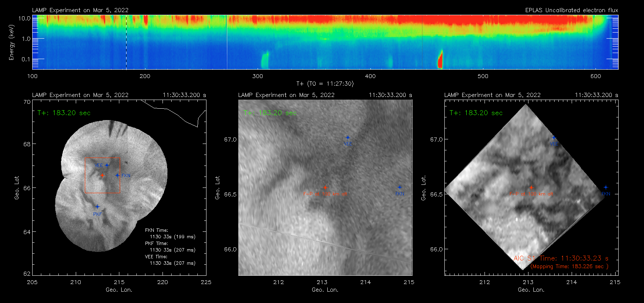This screenshot has width=644, height=303.
Task: Click the green 'T+: 183.20 sec' in the right panel
Action: tap(476, 113)
